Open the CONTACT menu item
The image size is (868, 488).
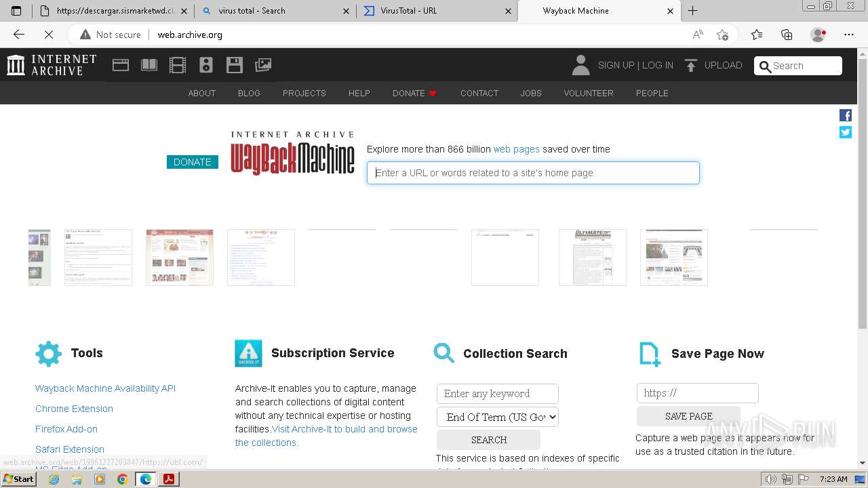[479, 94]
